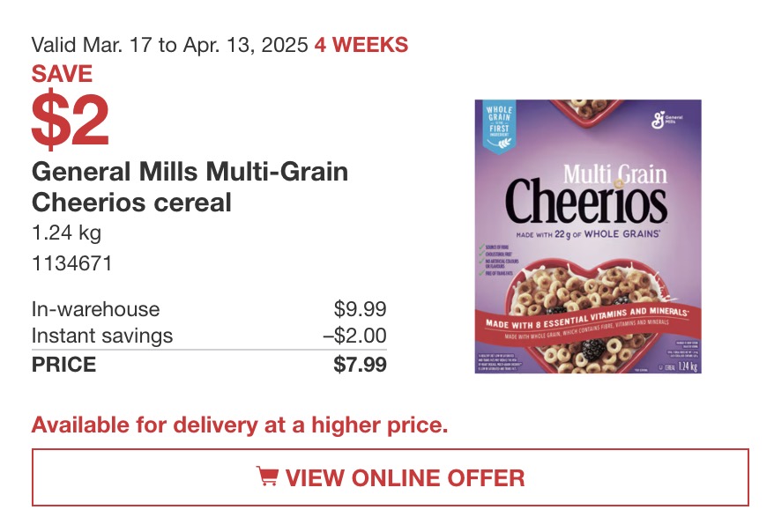Viewport: 774px width, 532px height.
Task: Click the blue Whole Grain First badge
Action: click(x=499, y=126)
